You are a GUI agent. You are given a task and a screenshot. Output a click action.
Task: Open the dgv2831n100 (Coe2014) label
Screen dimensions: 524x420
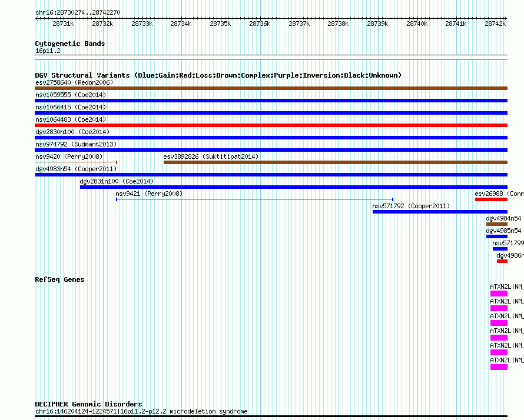click(x=117, y=181)
